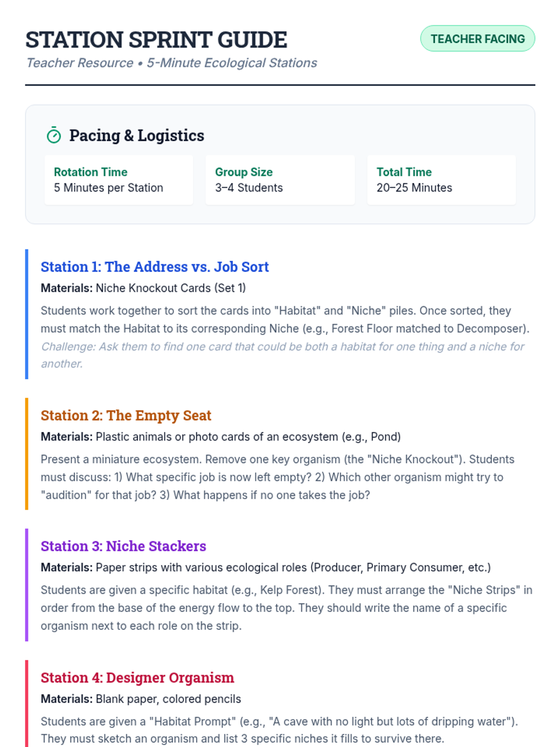Click the TEACHER FACING badge
This screenshot has height=747, width=560.
477,39
